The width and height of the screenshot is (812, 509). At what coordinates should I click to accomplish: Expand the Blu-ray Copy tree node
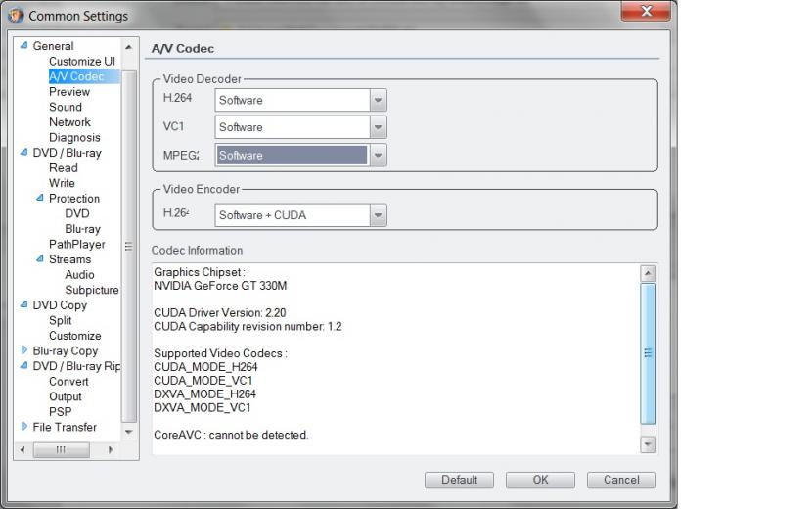coord(23,350)
